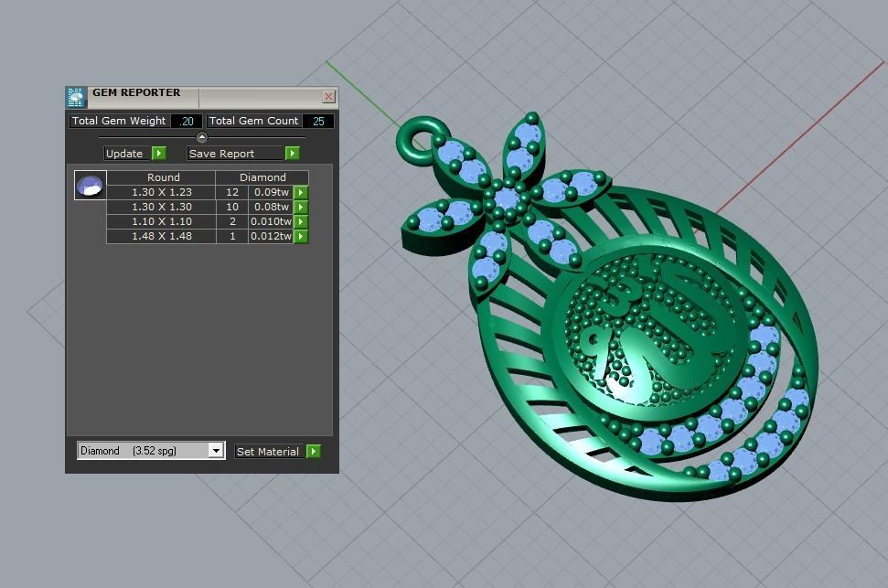Click the 0.012tw weight cell

click(x=272, y=237)
